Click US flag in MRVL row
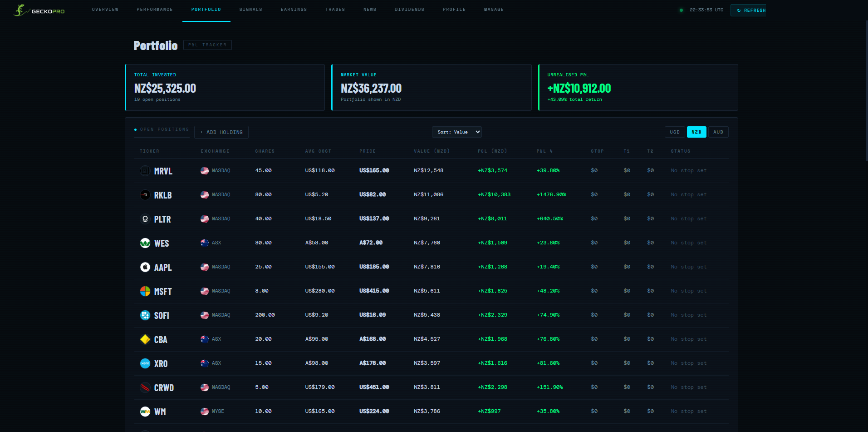Screen dimensions: 868x432 [x=205, y=171]
